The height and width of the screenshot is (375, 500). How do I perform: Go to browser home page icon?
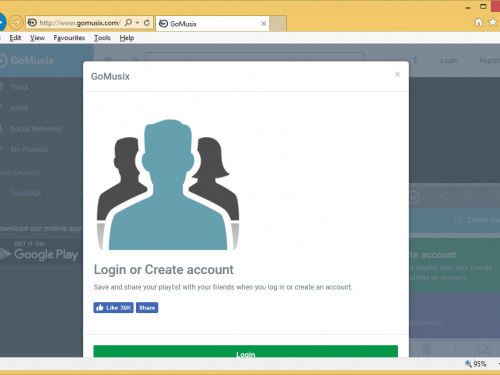click(479, 22)
